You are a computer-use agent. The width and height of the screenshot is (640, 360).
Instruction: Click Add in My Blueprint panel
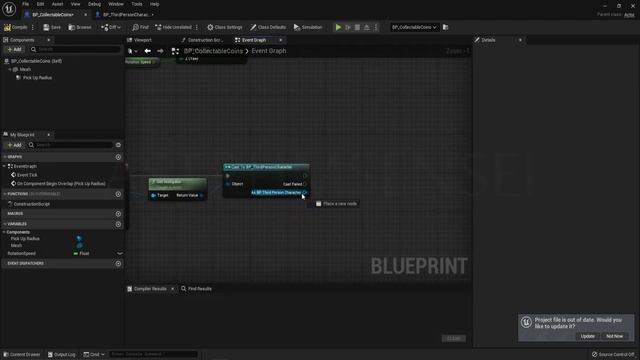point(14,145)
